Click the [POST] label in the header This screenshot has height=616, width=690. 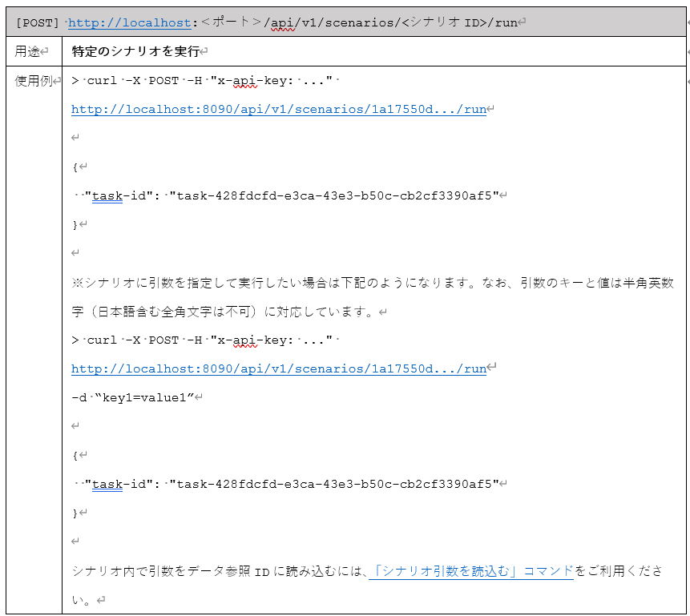(x=38, y=22)
